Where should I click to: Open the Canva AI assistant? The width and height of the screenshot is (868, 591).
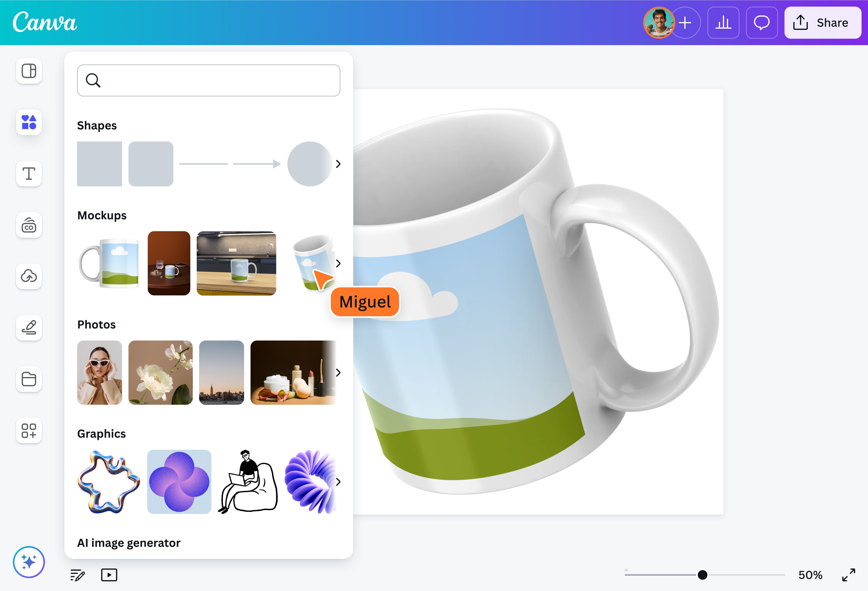pos(29,562)
